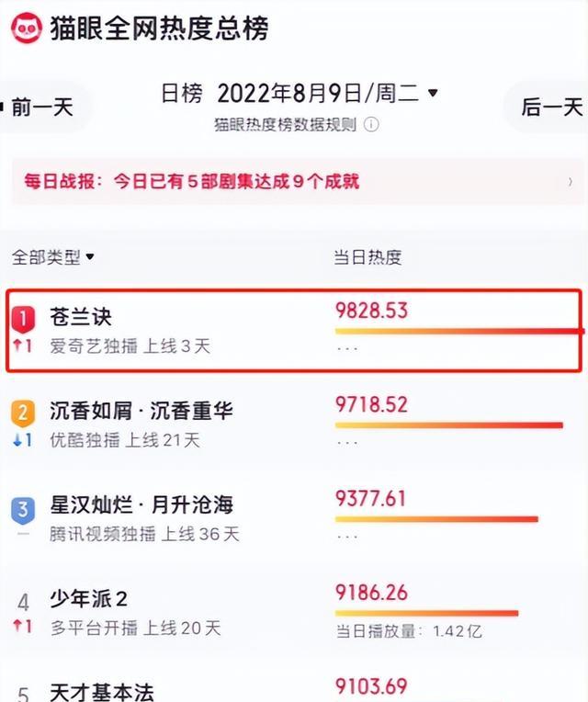Click the rank 1 red badge
588x702 pixels.
click(23, 319)
